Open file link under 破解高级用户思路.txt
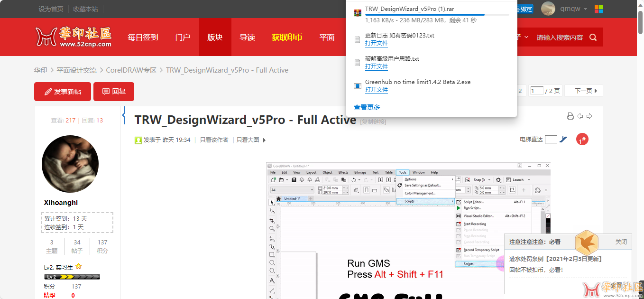This screenshot has height=299, width=644. pyautogui.click(x=377, y=66)
